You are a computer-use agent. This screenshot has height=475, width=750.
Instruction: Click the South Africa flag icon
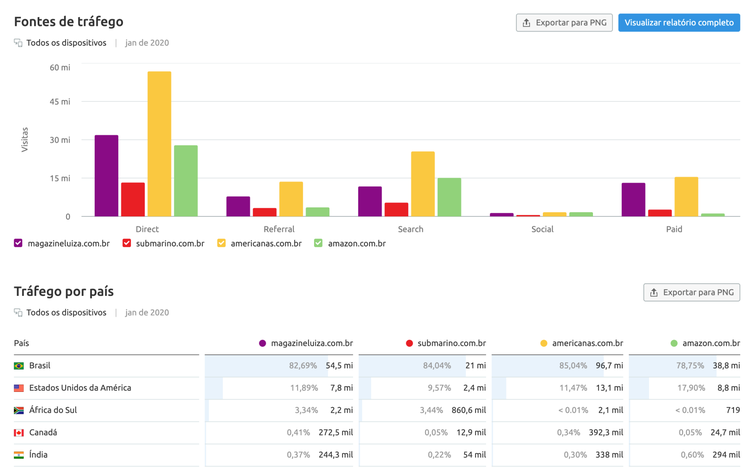pyautogui.click(x=19, y=410)
